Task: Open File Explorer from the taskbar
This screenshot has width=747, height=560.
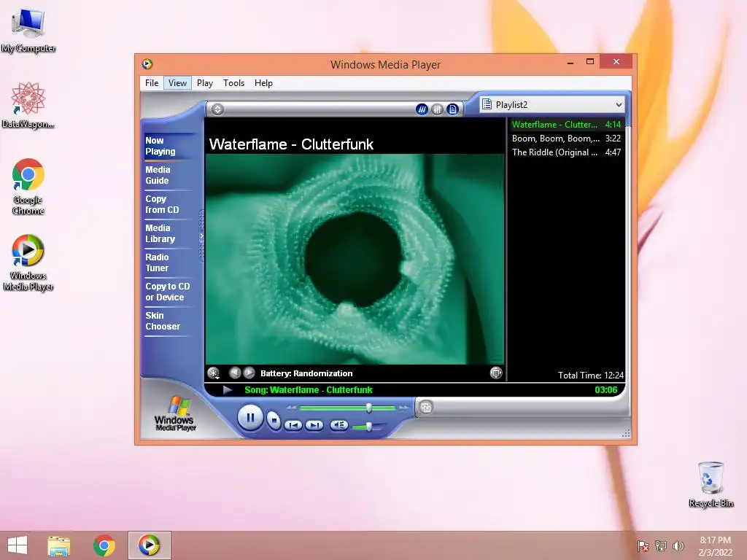Action: pyautogui.click(x=59, y=545)
